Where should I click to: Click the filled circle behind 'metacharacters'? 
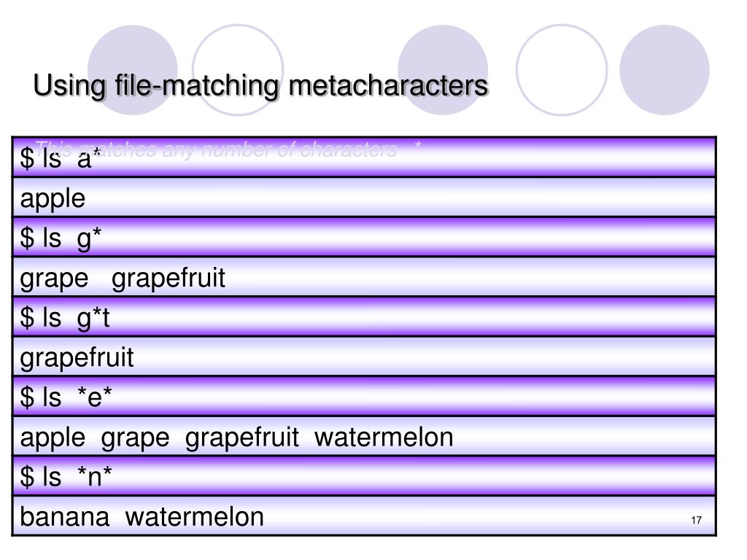pos(443,70)
